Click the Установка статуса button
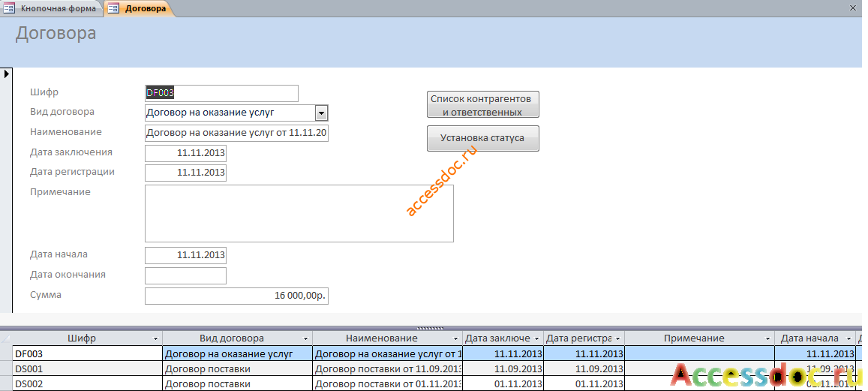Image resolution: width=868 pixels, height=391 pixels. click(482, 138)
